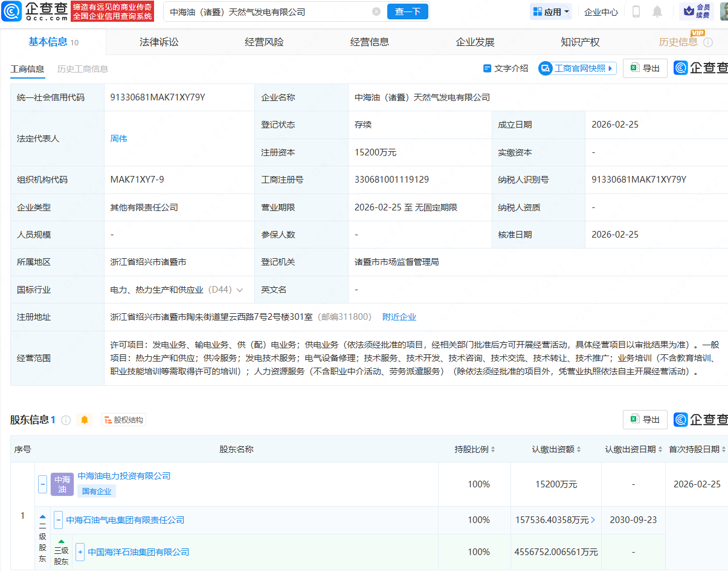
Task: Expand 中国海洋石油集团有限公司 with plus button
Action: [80, 552]
